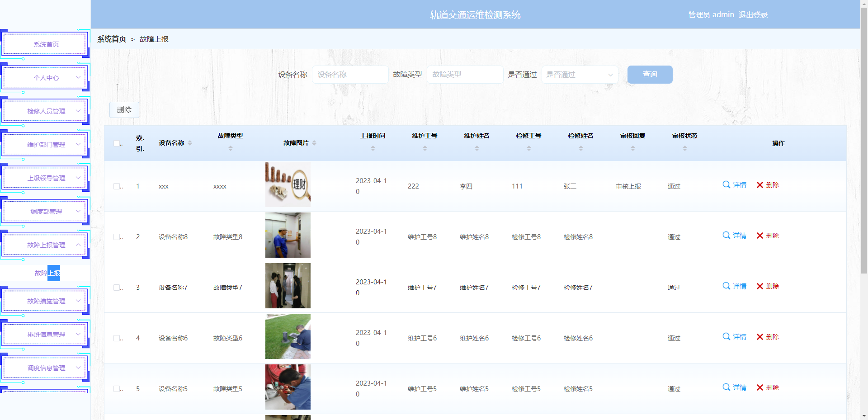Open details magnifier icon for 设备名称5 row
Viewport: 868px width, 420px height.
(x=726, y=387)
